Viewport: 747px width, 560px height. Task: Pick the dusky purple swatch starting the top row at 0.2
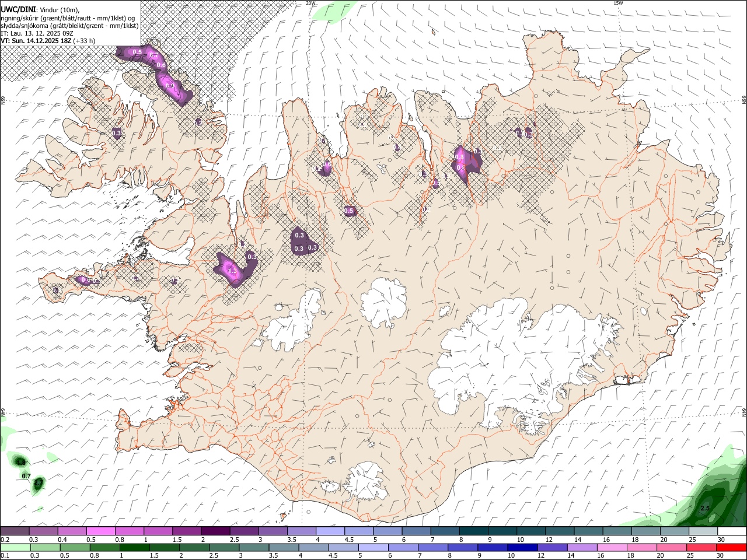15,531
